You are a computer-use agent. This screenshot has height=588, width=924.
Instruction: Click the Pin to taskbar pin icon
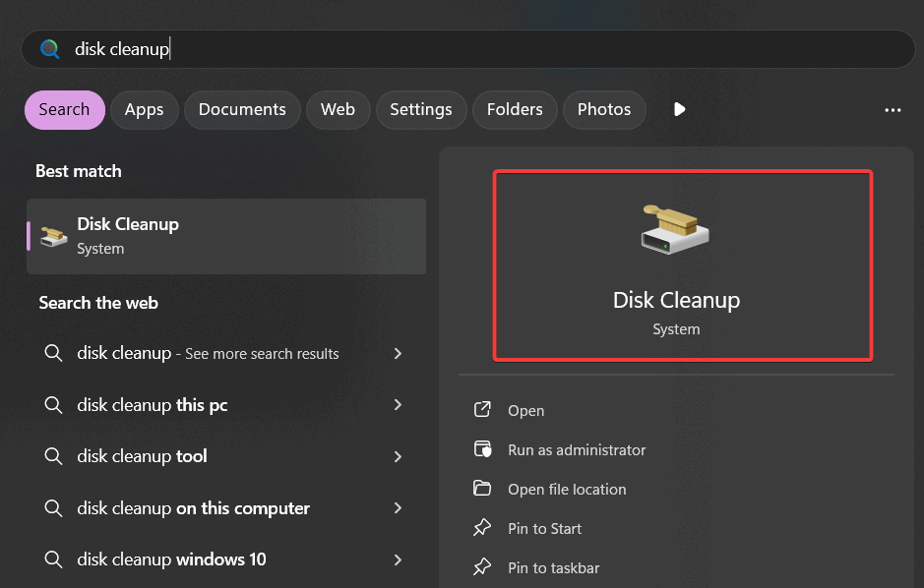(482, 567)
